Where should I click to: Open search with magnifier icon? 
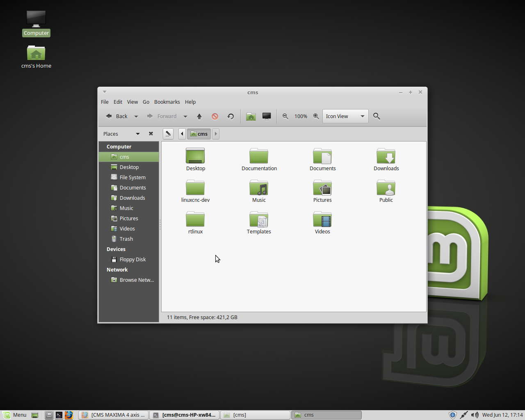click(x=377, y=116)
